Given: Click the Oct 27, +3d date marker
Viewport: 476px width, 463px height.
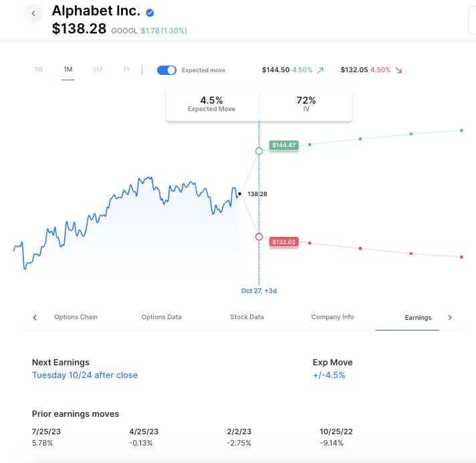Looking at the screenshot, I should (x=259, y=291).
